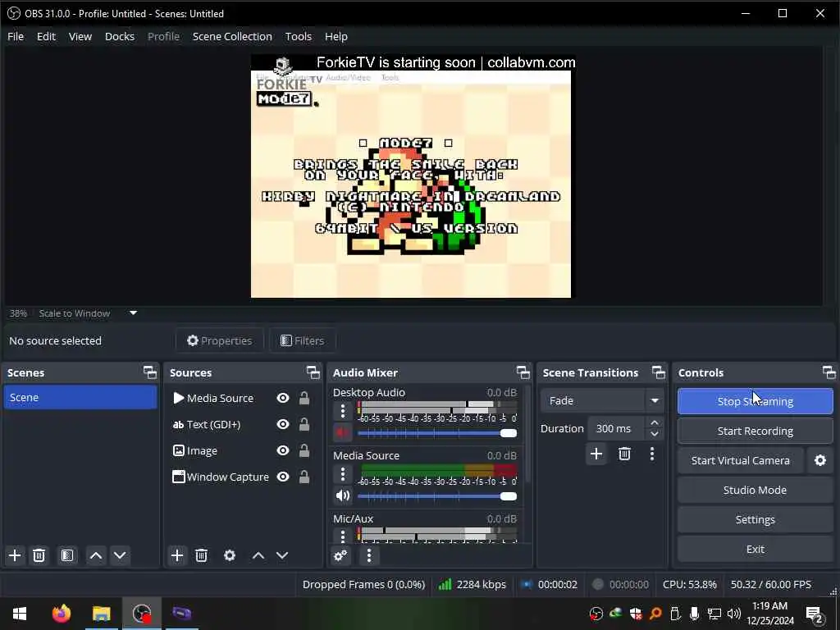Adjust Media Source volume slider
Screen dimensions: 840x630
coord(437,496)
